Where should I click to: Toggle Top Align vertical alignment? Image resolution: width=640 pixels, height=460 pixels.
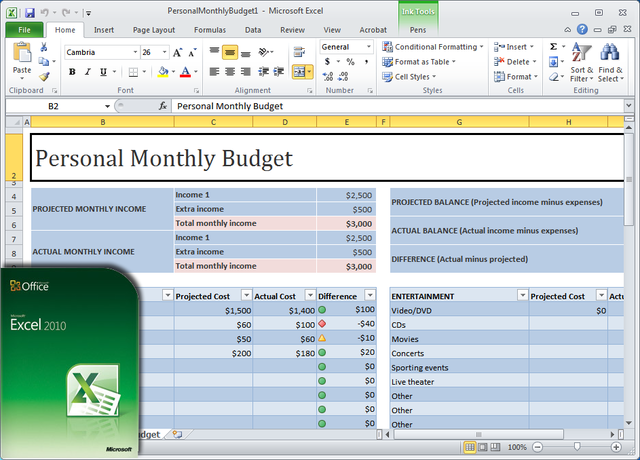pyautogui.click(x=214, y=52)
